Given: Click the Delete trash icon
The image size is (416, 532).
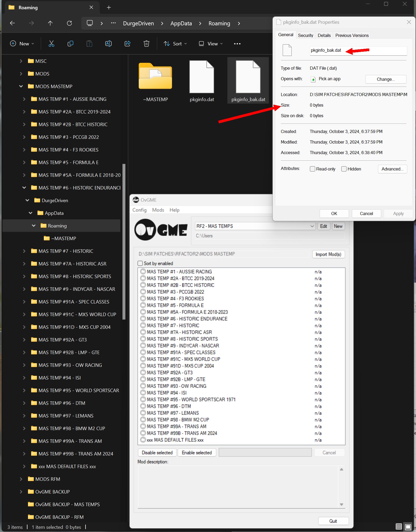Looking at the screenshot, I should [146, 44].
